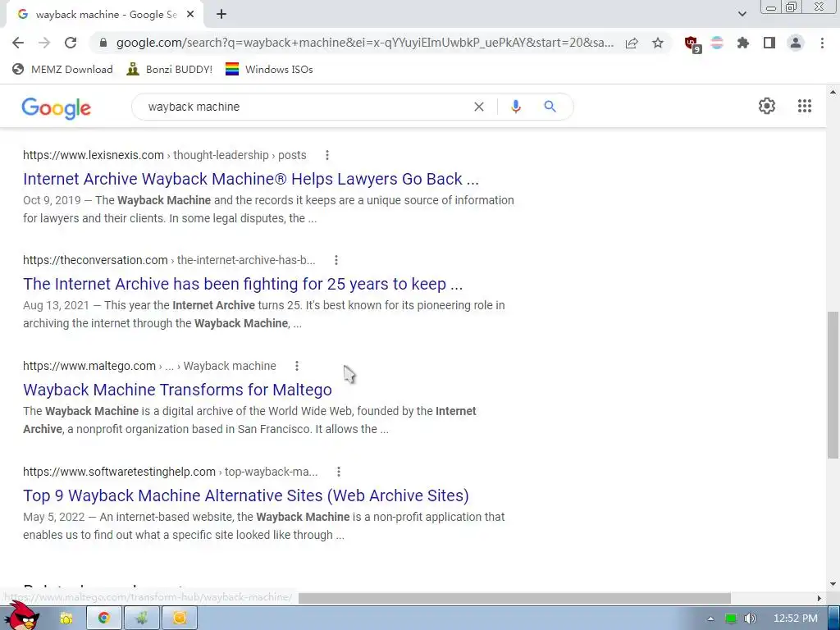This screenshot has height=630, width=840.
Task: Open Windows ISOs bookmark
Action: tap(269, 69)
